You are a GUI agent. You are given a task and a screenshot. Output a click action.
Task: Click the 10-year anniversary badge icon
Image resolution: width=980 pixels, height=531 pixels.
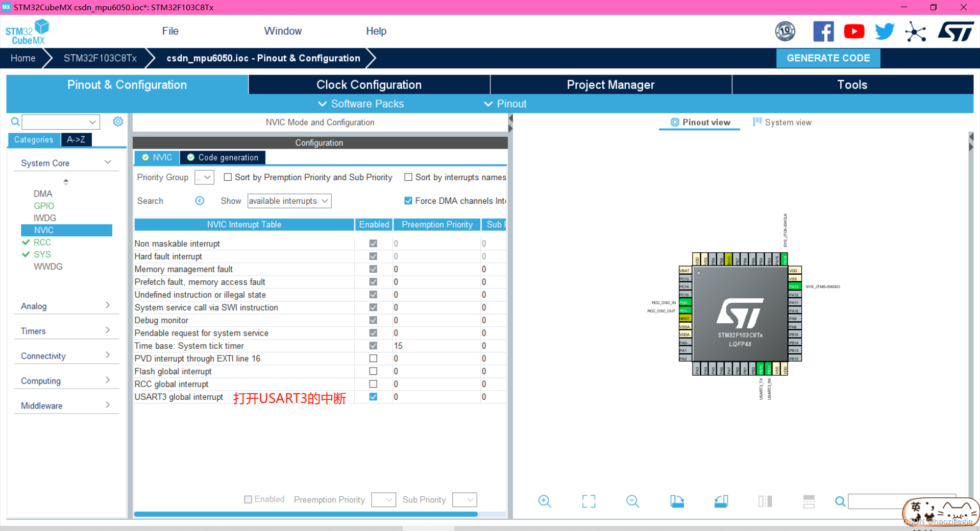(x=785, y=32)
